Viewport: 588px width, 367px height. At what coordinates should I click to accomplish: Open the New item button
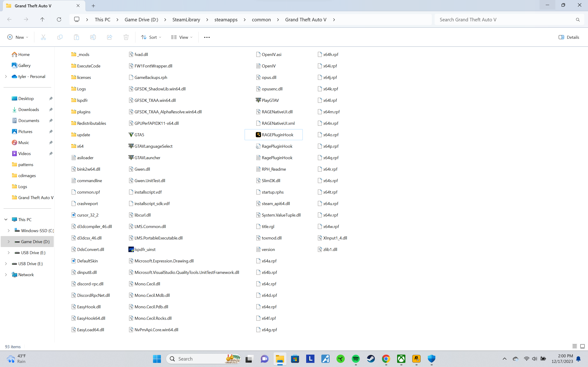(18, 37)
